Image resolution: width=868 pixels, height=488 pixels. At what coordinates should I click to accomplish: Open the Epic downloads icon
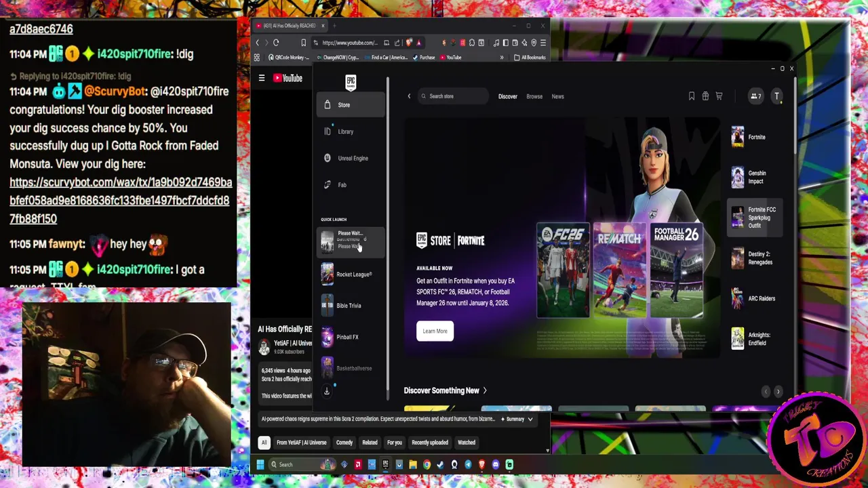pyautogui.click(x=326, y=391)
